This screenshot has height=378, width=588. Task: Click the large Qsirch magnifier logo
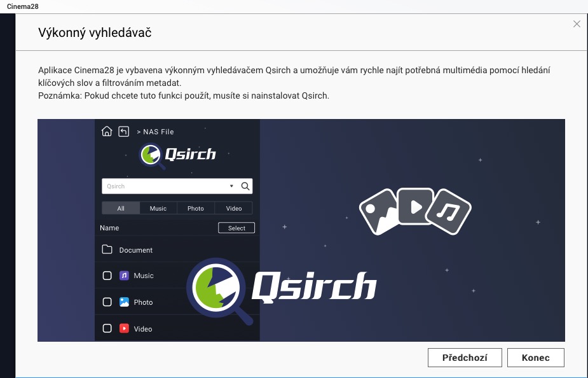pyautogui.click(x=220, y=291)
